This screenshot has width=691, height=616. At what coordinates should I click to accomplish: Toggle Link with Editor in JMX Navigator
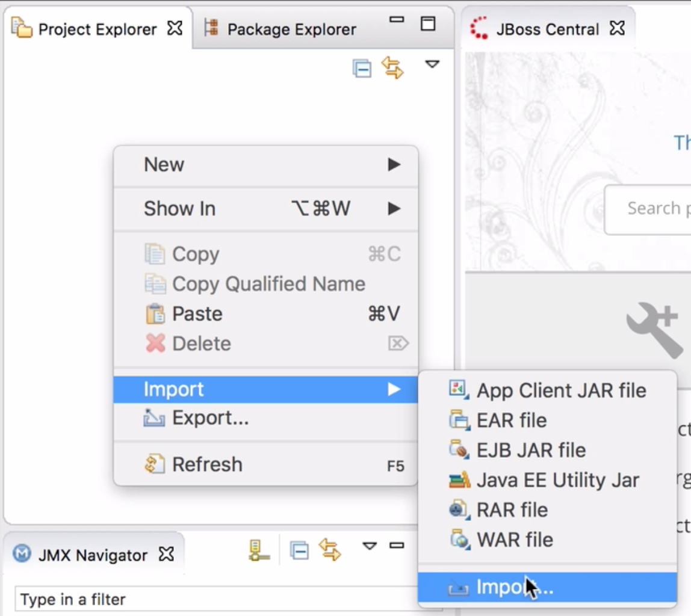[x=330, y=550]
